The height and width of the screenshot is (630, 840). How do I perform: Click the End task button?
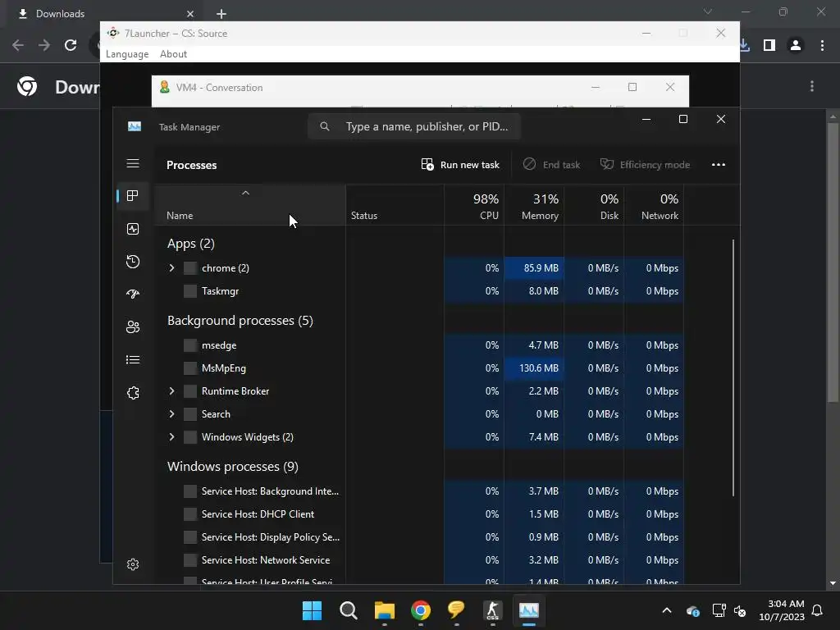(551, 164)
